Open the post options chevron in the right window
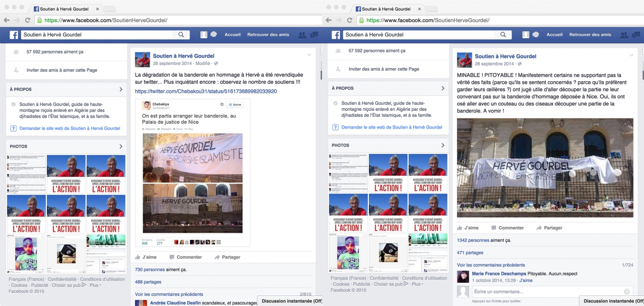644x306 pixels. tap(631, 54)
